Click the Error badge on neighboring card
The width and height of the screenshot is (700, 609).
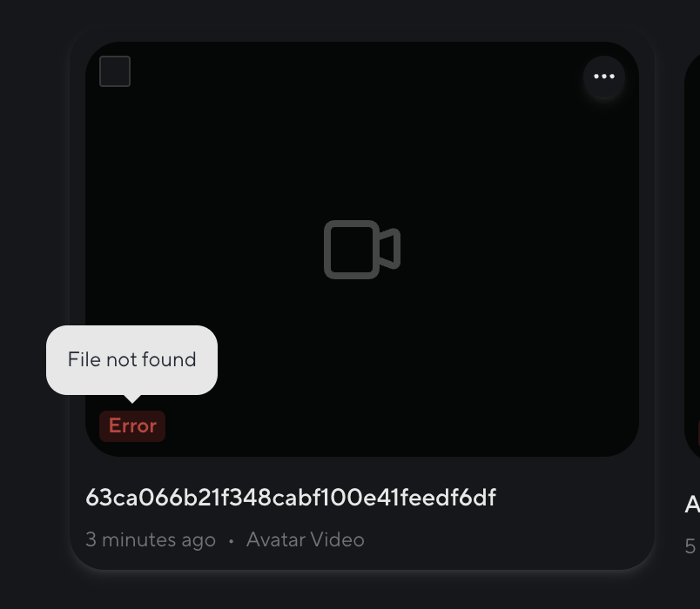pos(698,431)
